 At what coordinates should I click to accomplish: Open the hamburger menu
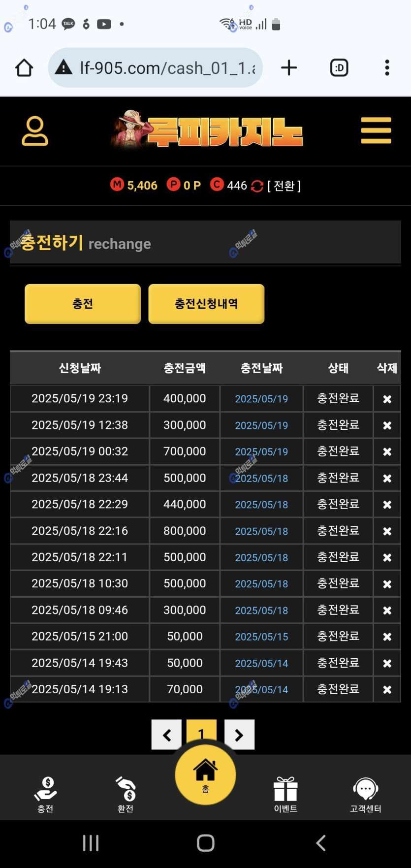click(376, 130)
